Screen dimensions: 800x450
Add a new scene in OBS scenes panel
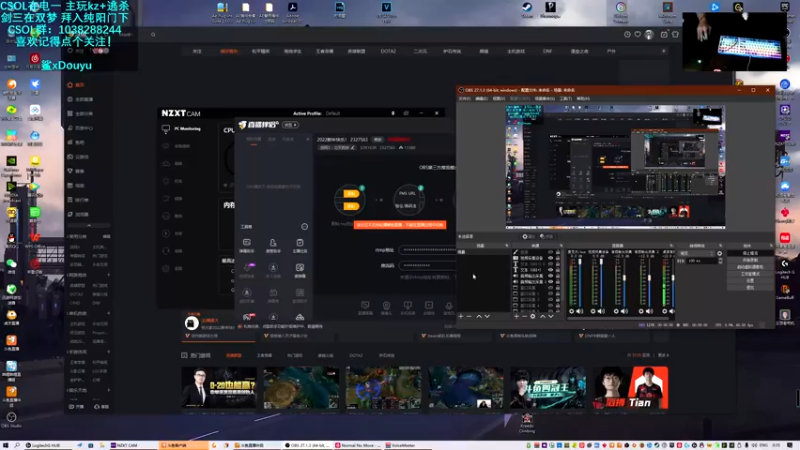(x=461, y=316)
